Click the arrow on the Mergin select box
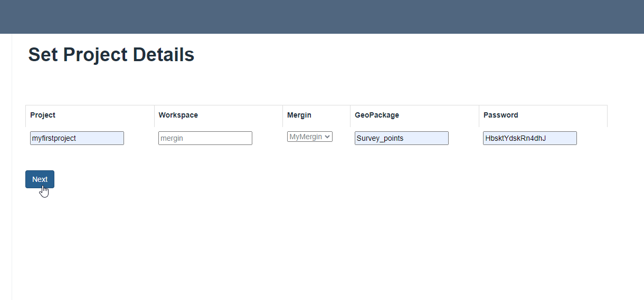The image size is (644, 300). [x=327, y=137]
